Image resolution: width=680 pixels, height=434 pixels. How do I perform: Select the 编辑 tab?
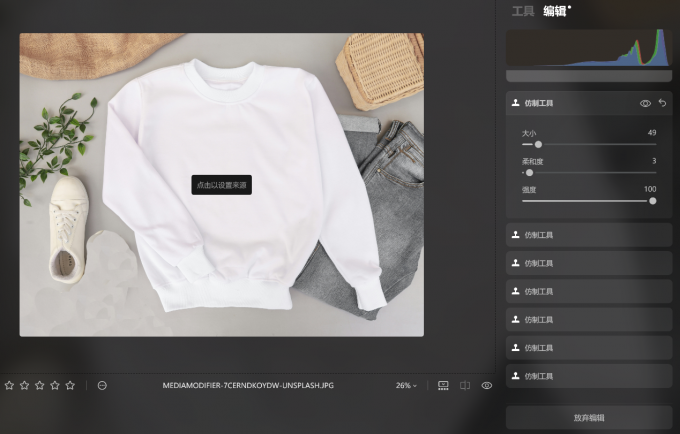[x=555, y=12]
